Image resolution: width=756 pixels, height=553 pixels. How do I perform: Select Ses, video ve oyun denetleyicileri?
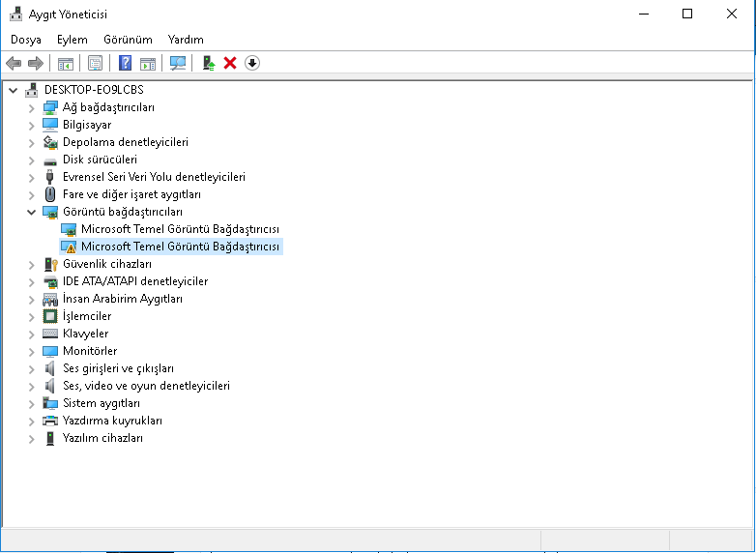pos(146,386)
